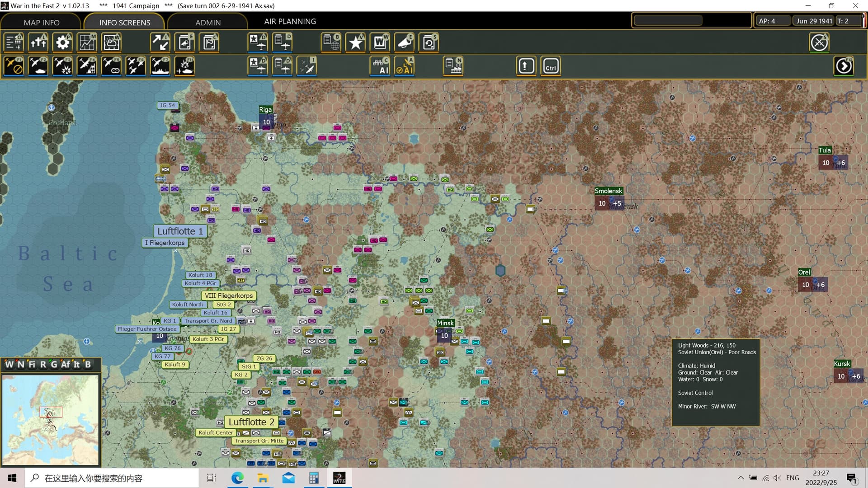Click the AP: 4 admin points display

[x=773, y=21]
